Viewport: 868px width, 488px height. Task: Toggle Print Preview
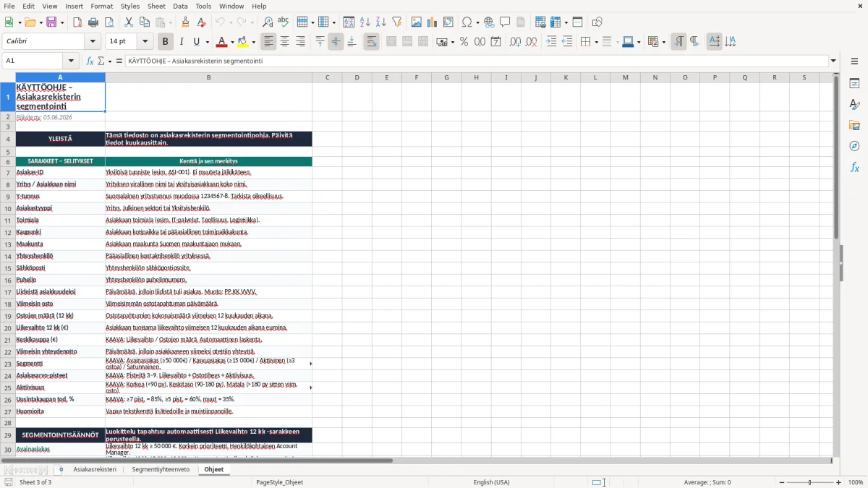(x=109, y=22)
